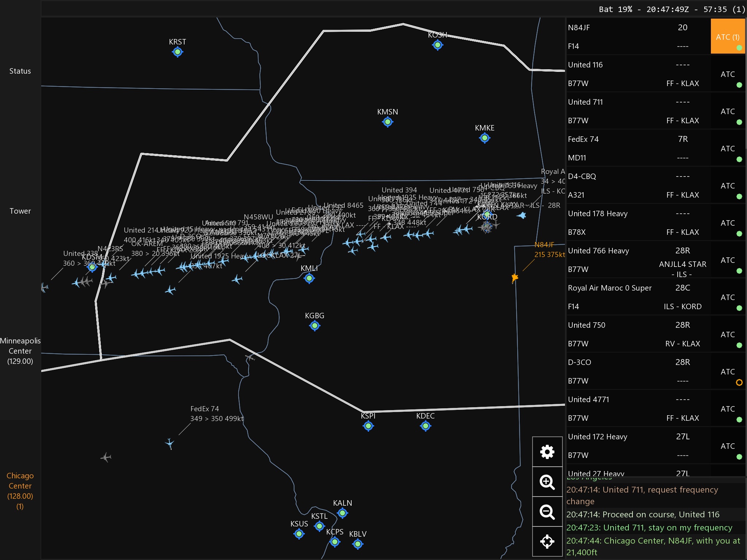Click the zoom in magnifier icon
This screenshot has height=560, width=747.
tap(547, 482)
